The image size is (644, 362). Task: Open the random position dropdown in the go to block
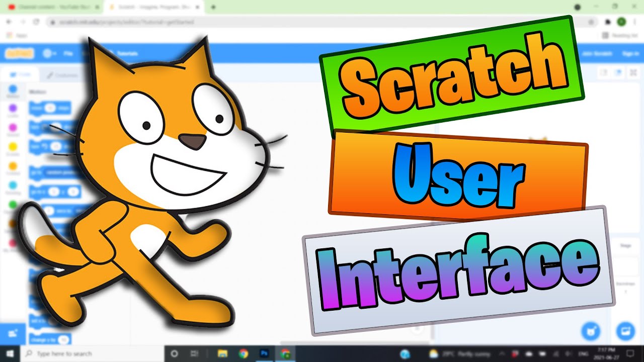tap(61, 172)
